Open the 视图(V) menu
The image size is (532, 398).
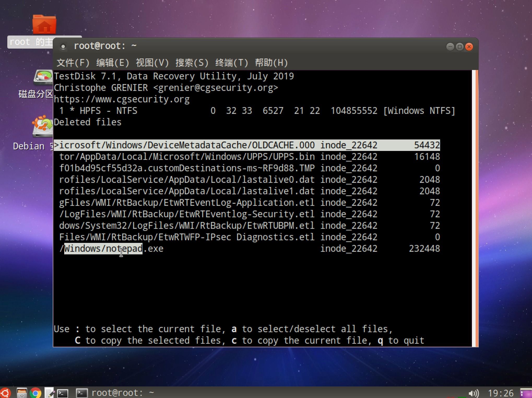tap(152, 63)
